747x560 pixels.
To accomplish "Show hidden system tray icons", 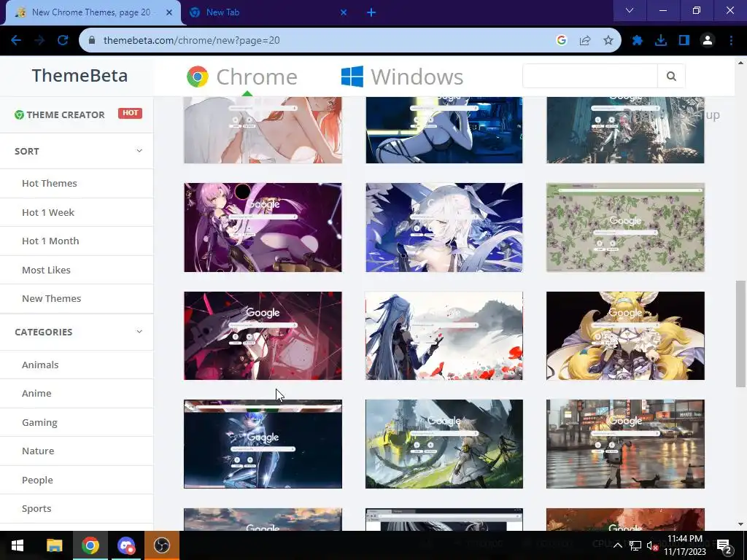I will click(617, 545).
